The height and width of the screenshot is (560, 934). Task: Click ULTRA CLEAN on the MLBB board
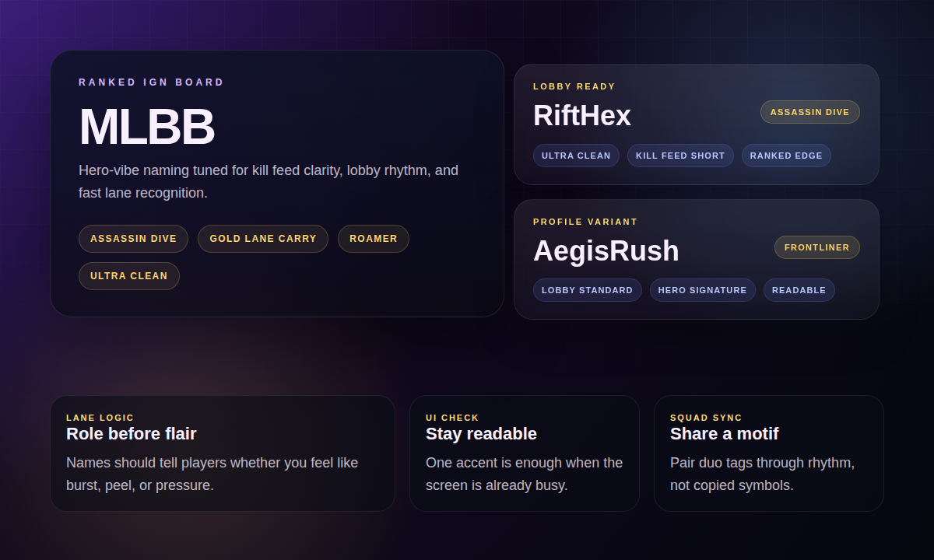click(x=129, y=276)
